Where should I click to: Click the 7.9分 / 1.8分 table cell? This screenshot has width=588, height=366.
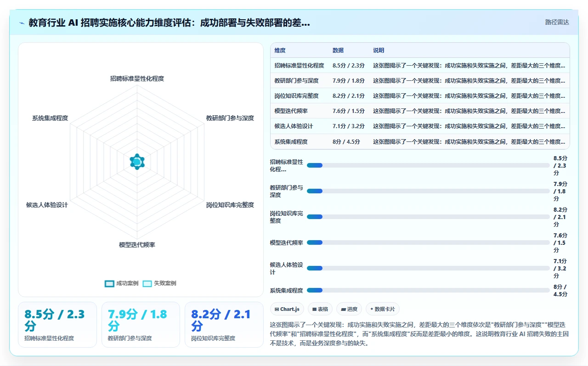click(349, 81)
